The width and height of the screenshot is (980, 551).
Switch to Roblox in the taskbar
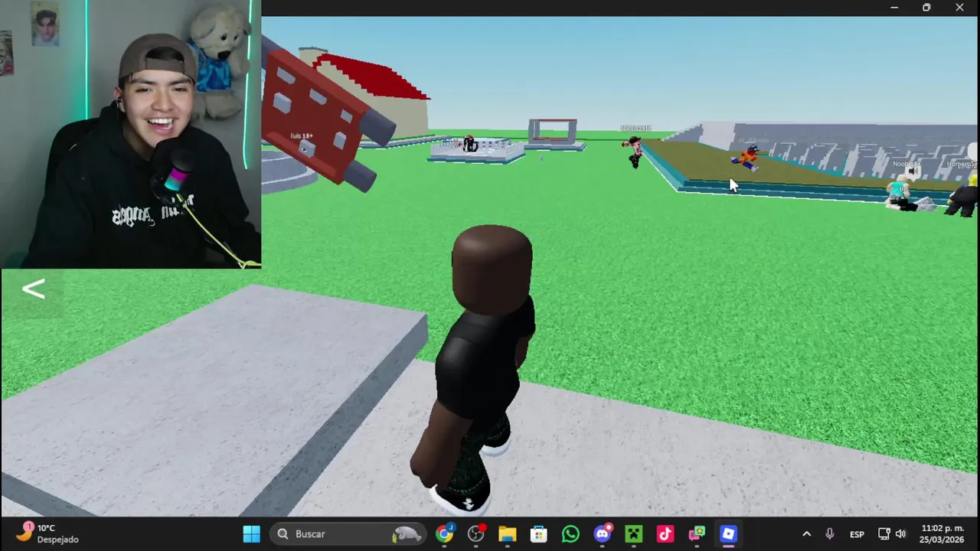(x=728, y=533)
